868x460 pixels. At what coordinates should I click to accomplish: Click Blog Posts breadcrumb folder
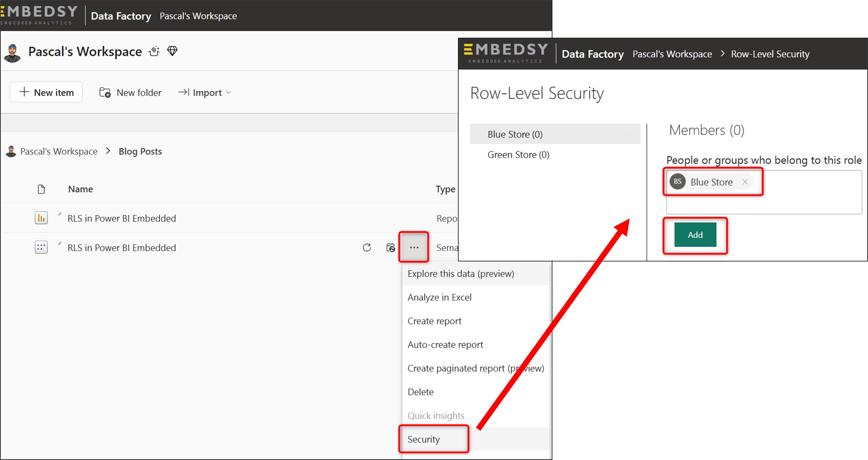pyautogui.click(x=140, y=152)
